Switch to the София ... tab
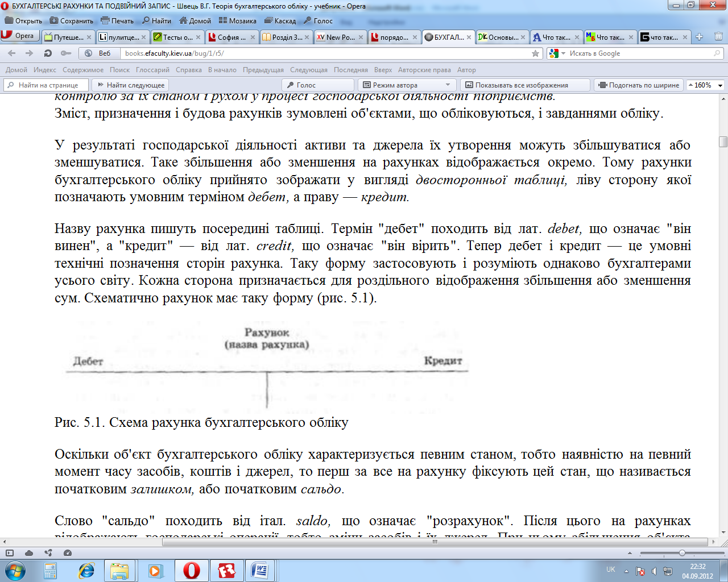The height and width of the screenshot is (582, 728). 231,37
